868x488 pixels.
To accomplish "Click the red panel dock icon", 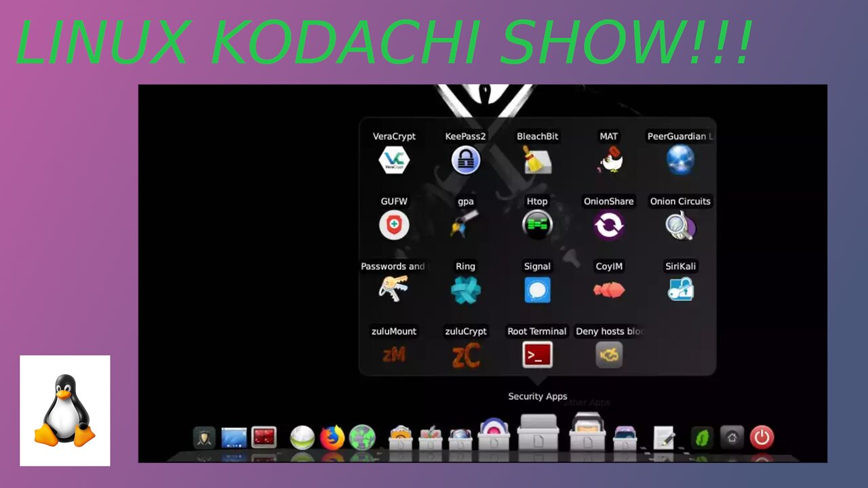I will 264,438.
